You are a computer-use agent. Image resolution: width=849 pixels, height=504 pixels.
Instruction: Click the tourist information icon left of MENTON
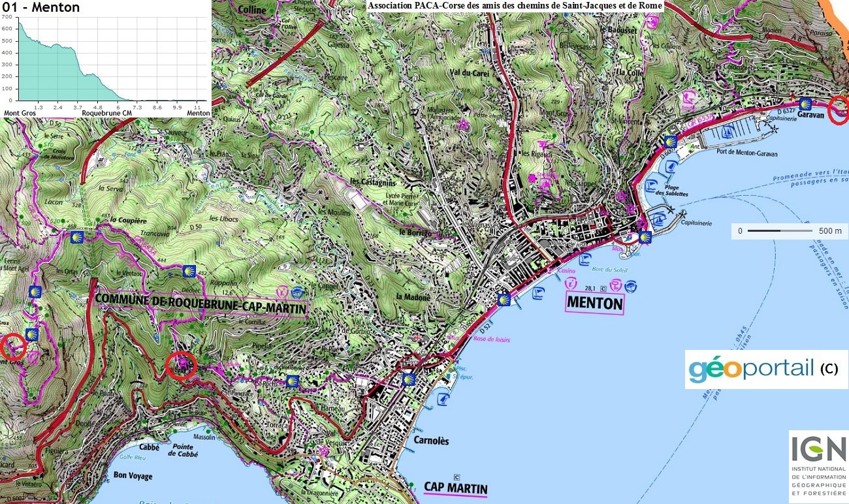[x=571, y=283]
